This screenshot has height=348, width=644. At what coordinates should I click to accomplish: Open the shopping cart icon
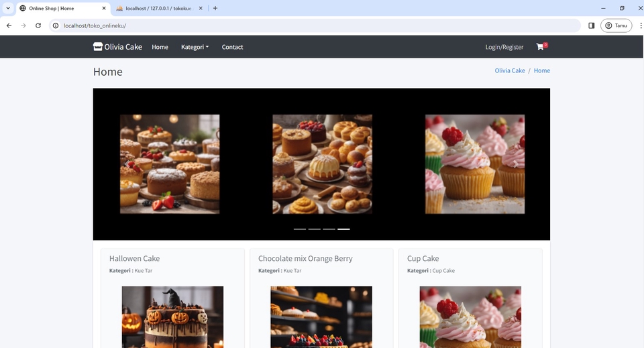pos(540,47)
